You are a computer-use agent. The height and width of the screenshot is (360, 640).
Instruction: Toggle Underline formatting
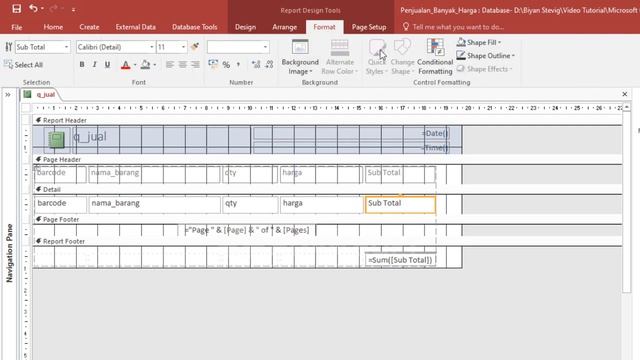[107, 64]
